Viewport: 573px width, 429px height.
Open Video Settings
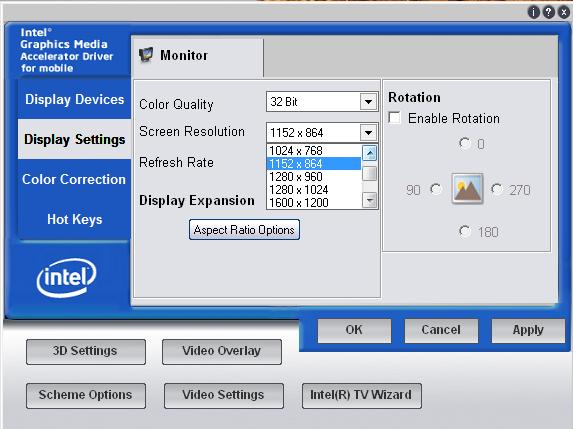(x=224, y=395)
